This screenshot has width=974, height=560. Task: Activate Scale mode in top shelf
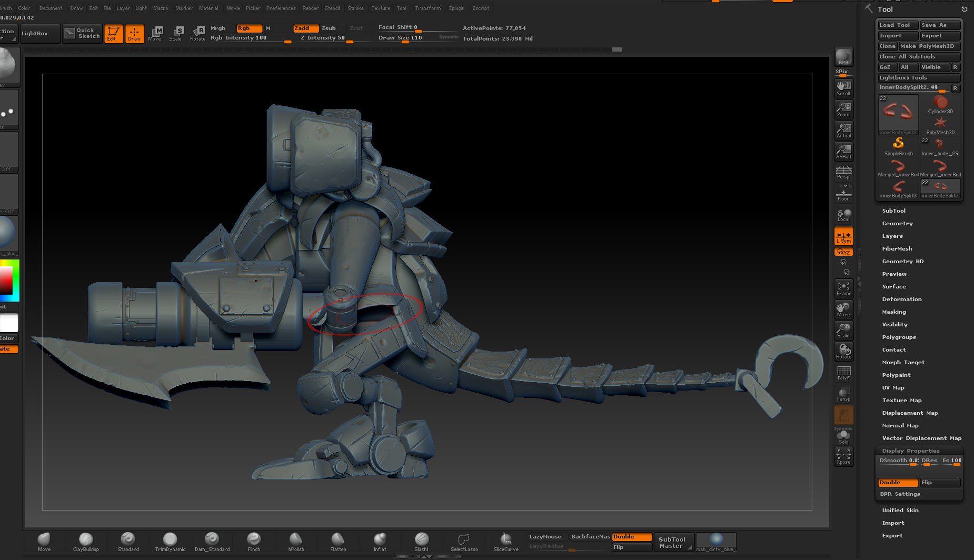tap(176, 34)
